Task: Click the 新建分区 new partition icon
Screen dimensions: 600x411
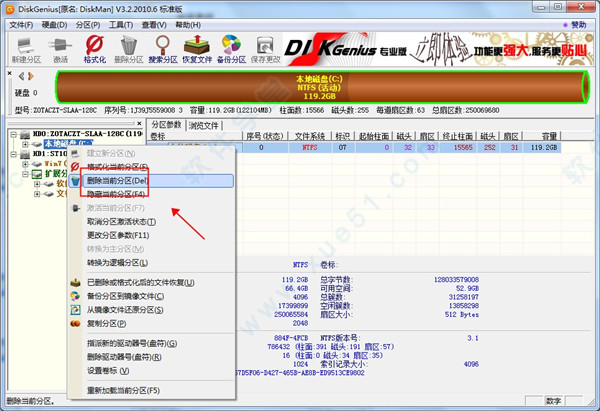Action: pyautogui.click(x=25, y=46)
